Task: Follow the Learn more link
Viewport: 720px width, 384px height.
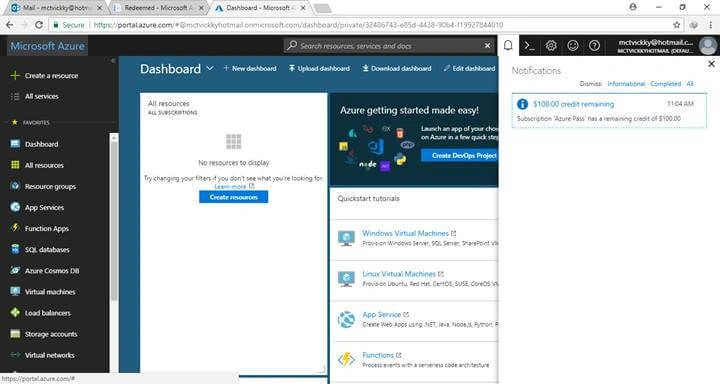Action: point(230,186)
